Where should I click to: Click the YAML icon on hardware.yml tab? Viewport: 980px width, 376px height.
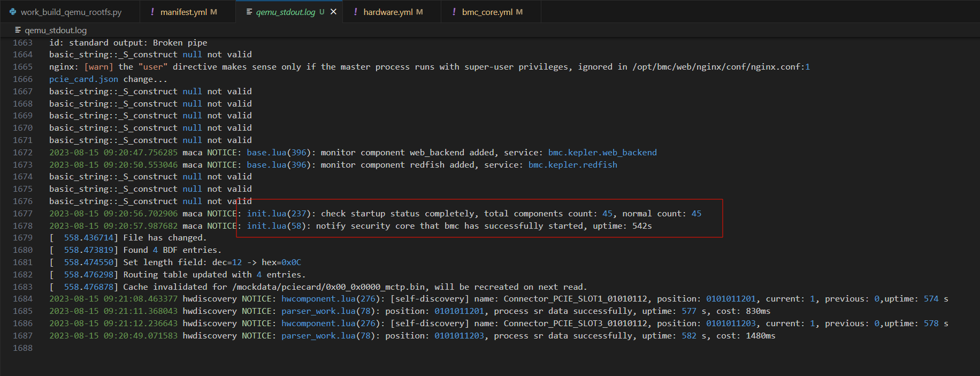coord(356,12)
